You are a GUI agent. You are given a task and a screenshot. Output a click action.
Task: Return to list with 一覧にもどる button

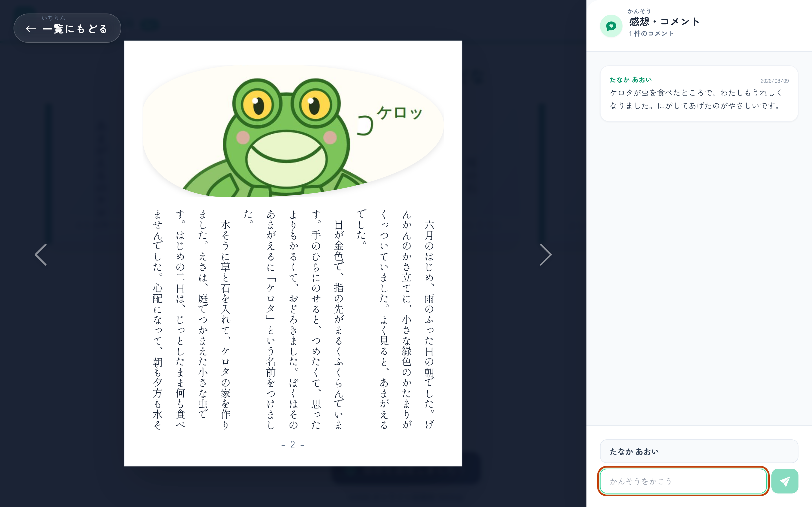67,28
